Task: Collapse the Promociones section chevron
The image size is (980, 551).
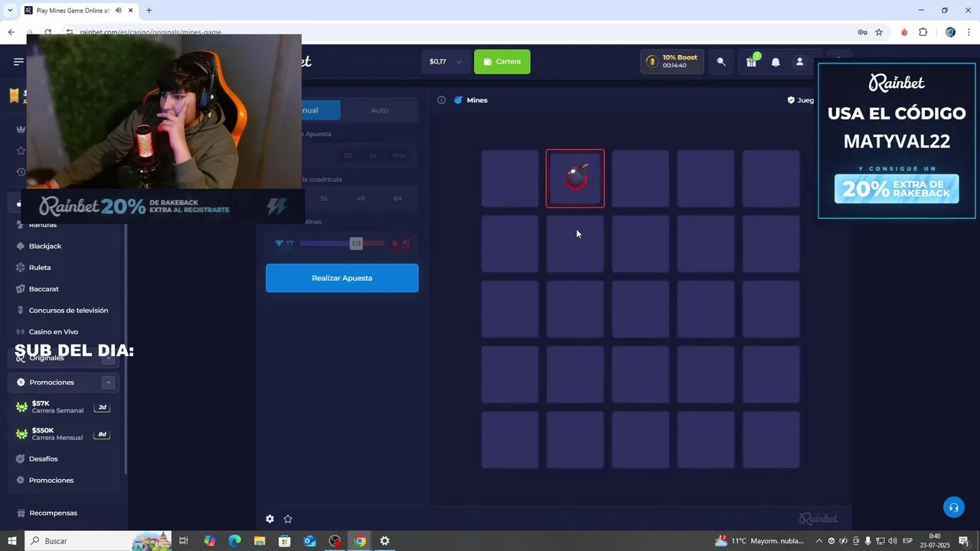Action: [109, 383]
